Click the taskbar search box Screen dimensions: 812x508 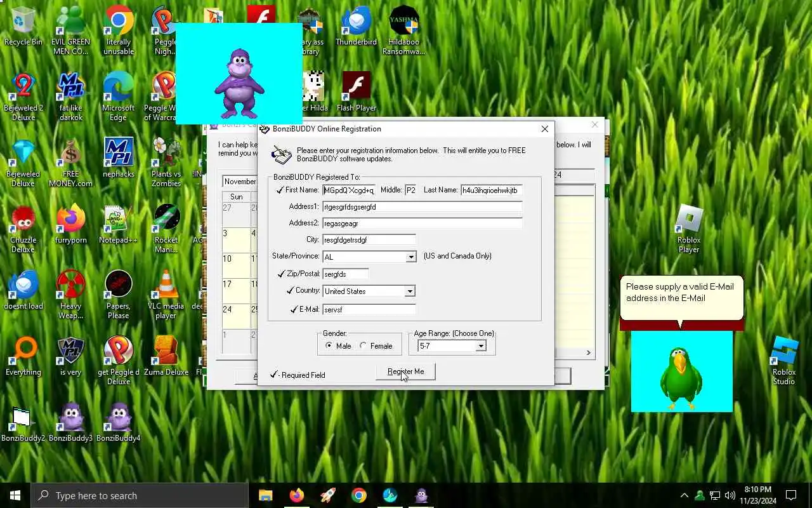tap(140, 495)
